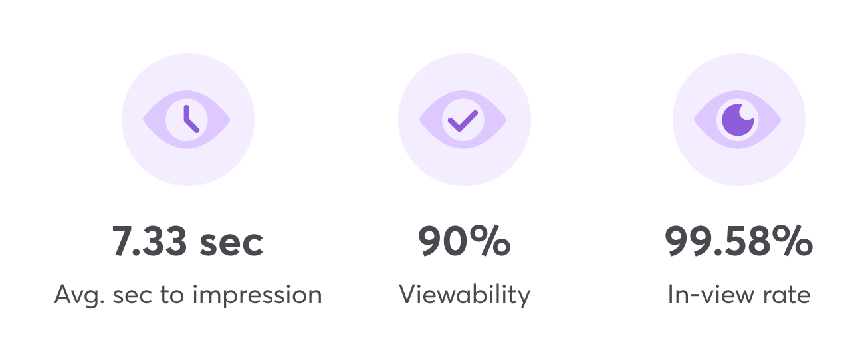Image resolution: width=868 pixels, height=363 pixels.
Task: Select the 7.33 sec value
Action: pos(188,242)
